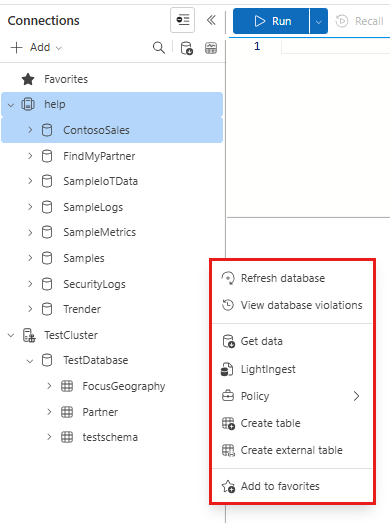
Task: Collapse the Connections pane with double chevron
Action: point(211,20)
